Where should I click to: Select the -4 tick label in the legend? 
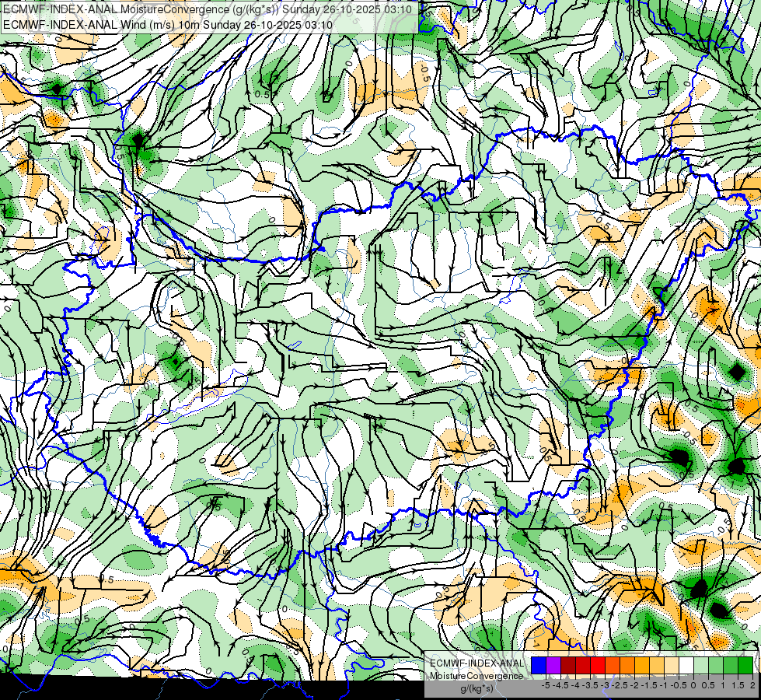[x=575, y=685]
